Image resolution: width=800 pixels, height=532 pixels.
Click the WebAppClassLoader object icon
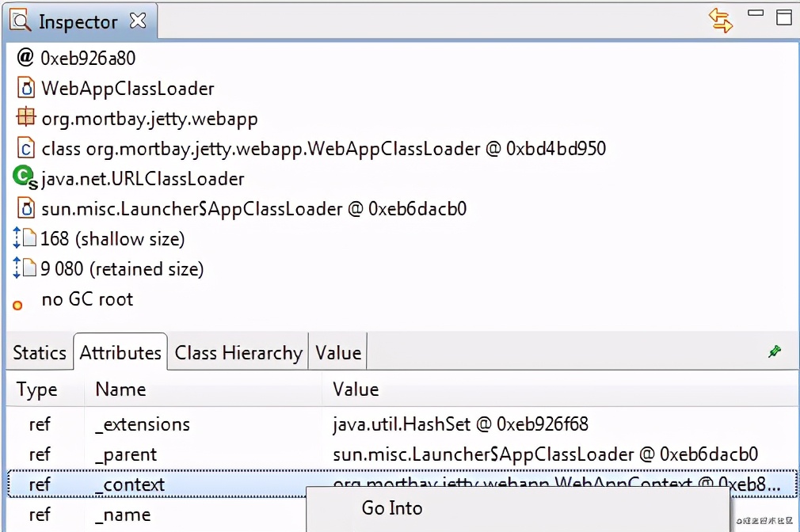coord(26,88)
